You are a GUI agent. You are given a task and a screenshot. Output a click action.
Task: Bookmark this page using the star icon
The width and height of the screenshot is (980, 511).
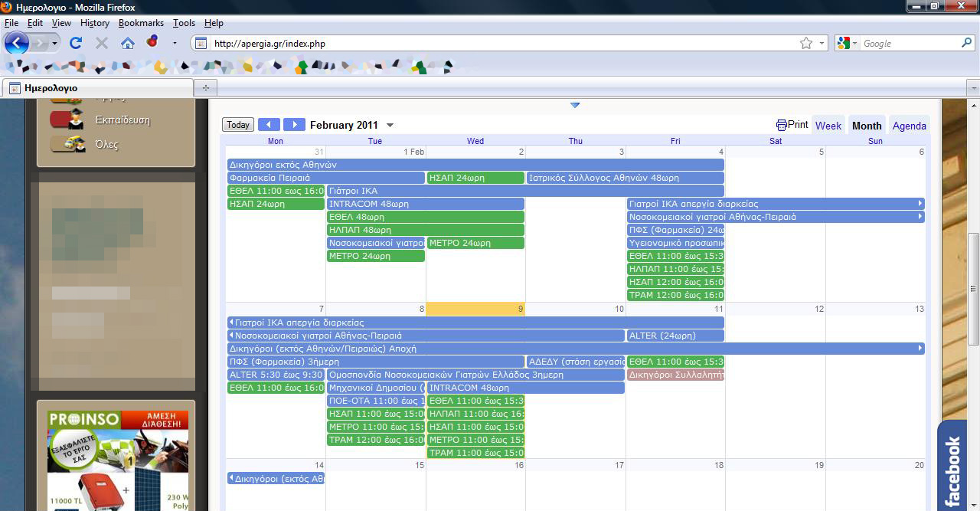[x=806, y=44]
